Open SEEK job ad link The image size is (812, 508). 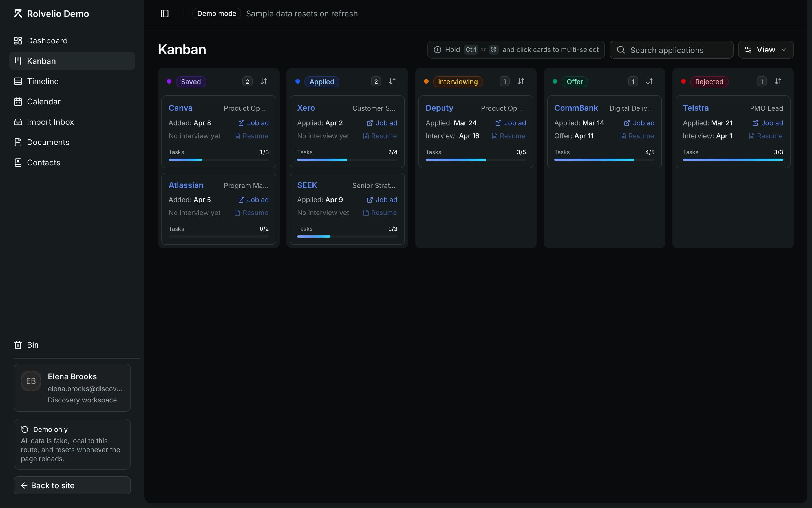click(x=382, y=200)
